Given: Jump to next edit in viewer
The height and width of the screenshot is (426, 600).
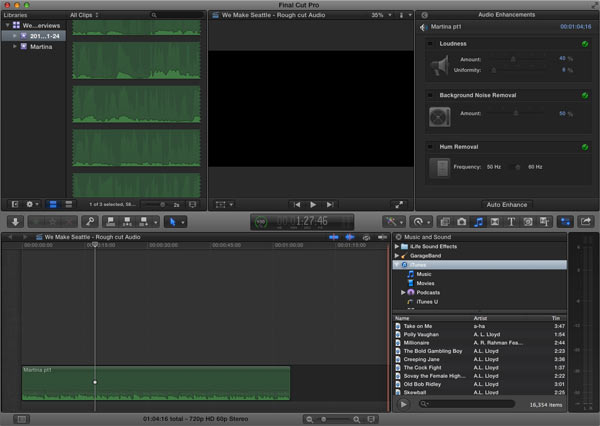Looking at the screenshot, I should click(330, 204).
